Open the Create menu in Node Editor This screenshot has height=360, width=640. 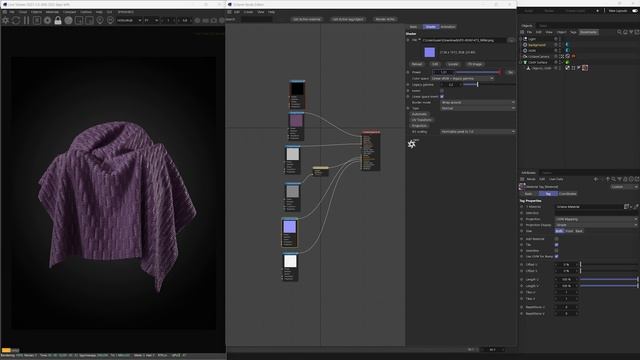[x=248, y=12]
